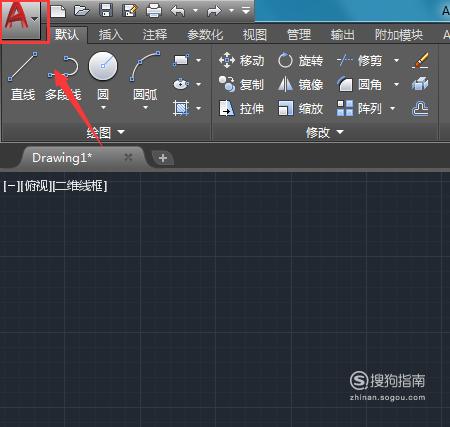Select the 直线 line tool

23,77
